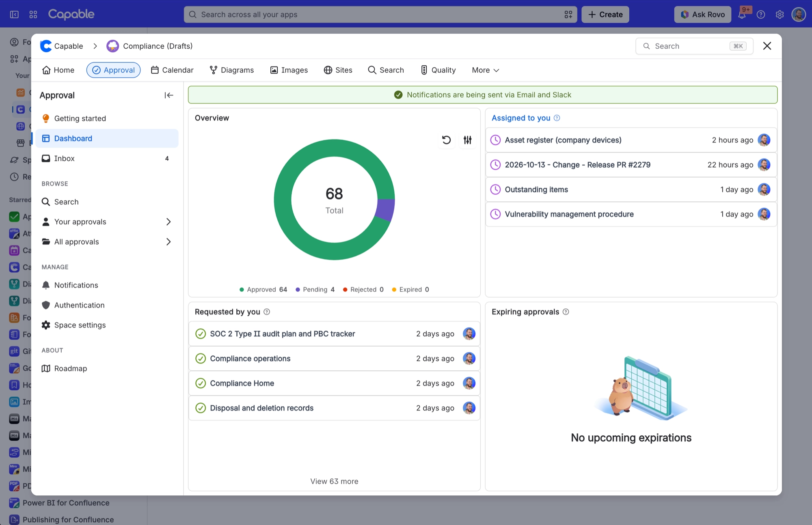Viewport: 812px width, 525px height.
Task: Click View 63 more link
Action: 334,481
